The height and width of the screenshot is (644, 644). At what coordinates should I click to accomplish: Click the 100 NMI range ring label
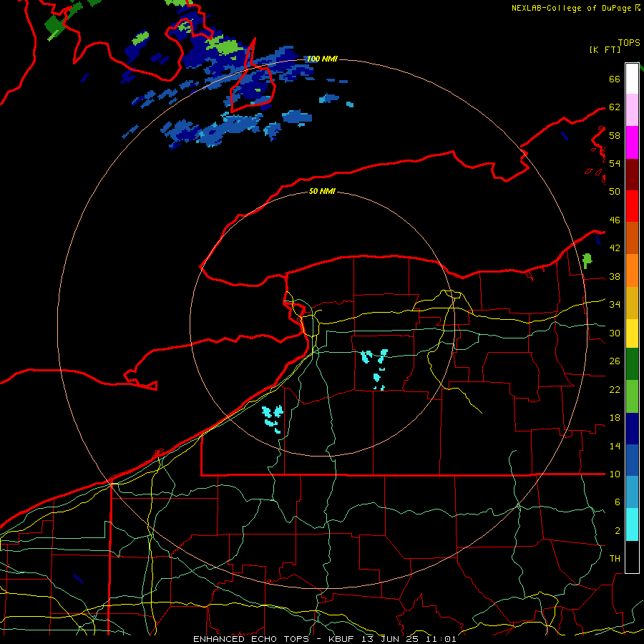pyautogui.click(x=322, y=59)
